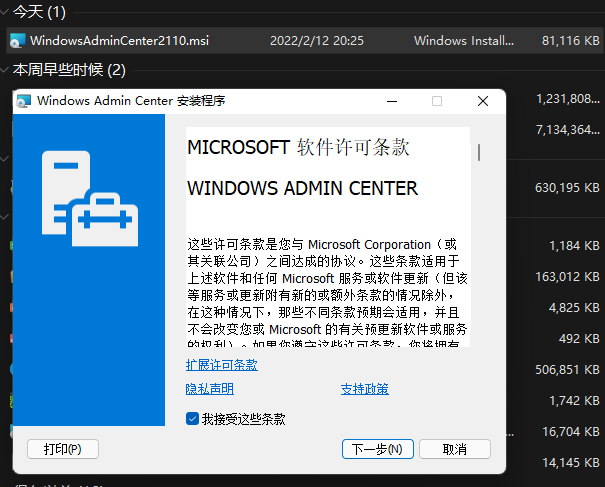This screenshot has height=487, width=605.
Task: Open the 隐私声明 link
Action: click(x=210, y=389)
